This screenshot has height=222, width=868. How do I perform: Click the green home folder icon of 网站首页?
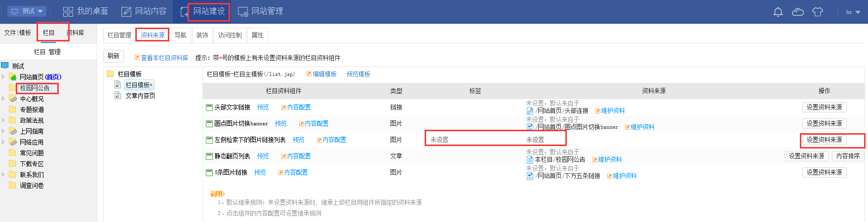[13, 77]
